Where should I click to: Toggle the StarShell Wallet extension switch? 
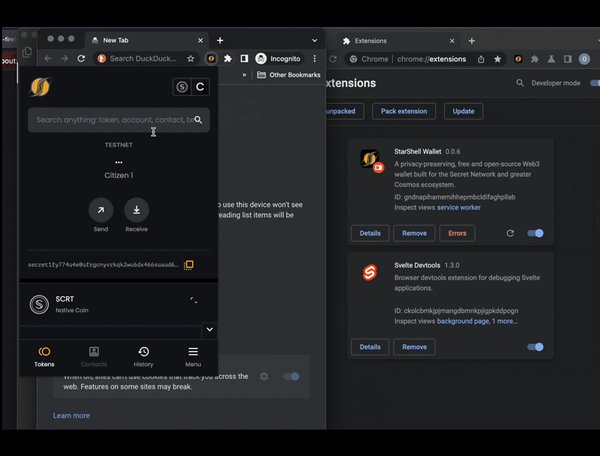click(x=535, y=233)
